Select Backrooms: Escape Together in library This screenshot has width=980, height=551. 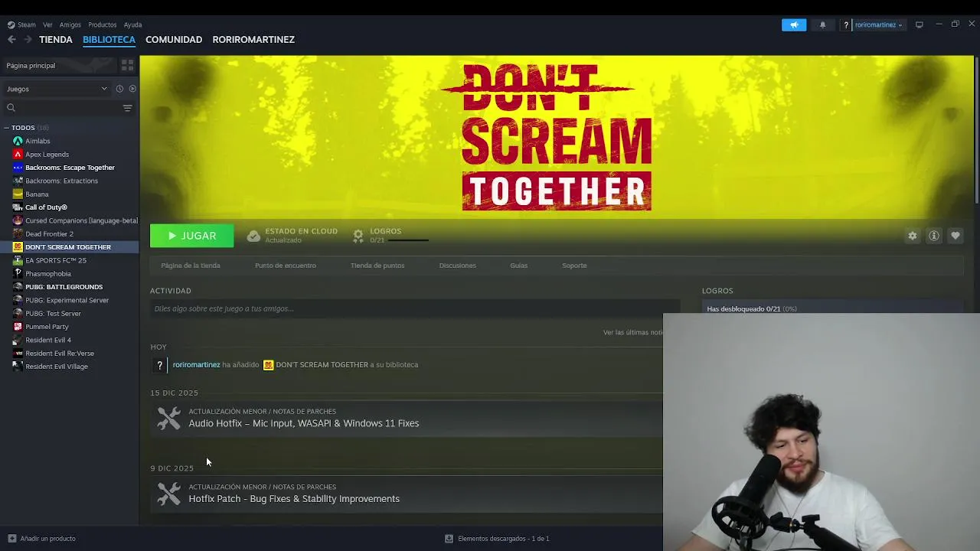click(x=70, y=168)
